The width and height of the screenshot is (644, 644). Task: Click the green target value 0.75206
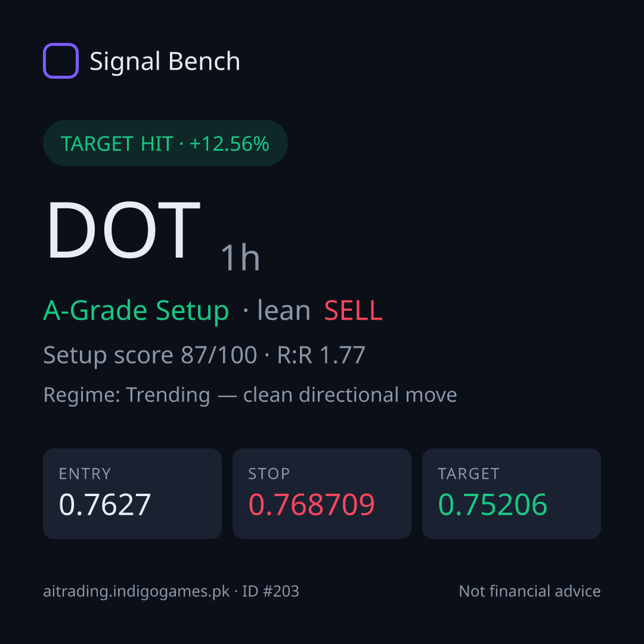(x=493, y=504)
